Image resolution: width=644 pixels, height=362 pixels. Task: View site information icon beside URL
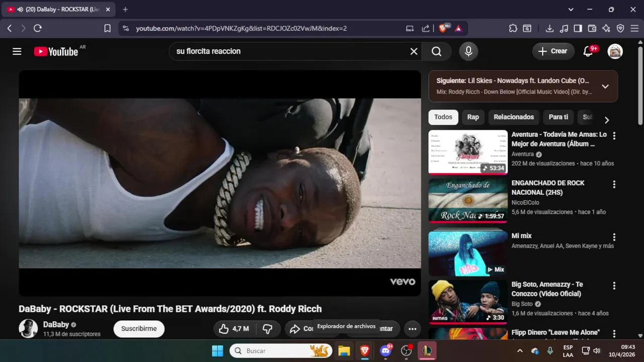(125, 29)
